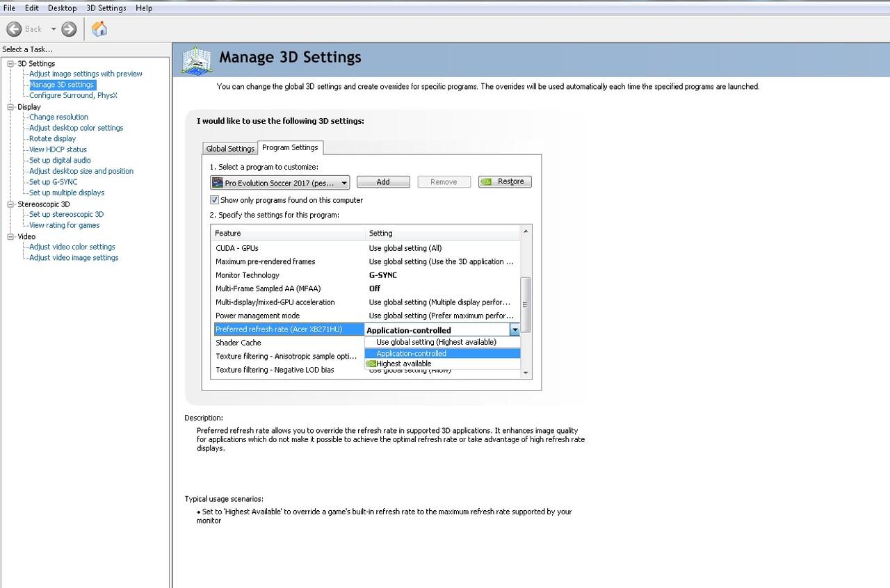The height and width of the screenshot is (588, 890).
Task: Open View HDCP status
Action: (x=58, y=149)
